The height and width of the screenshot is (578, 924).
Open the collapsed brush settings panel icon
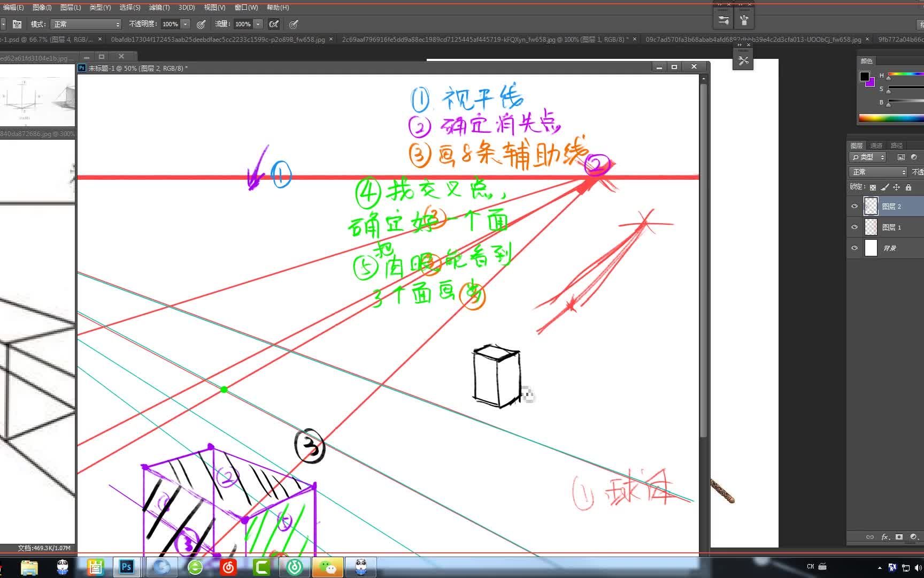coord(744,20)
